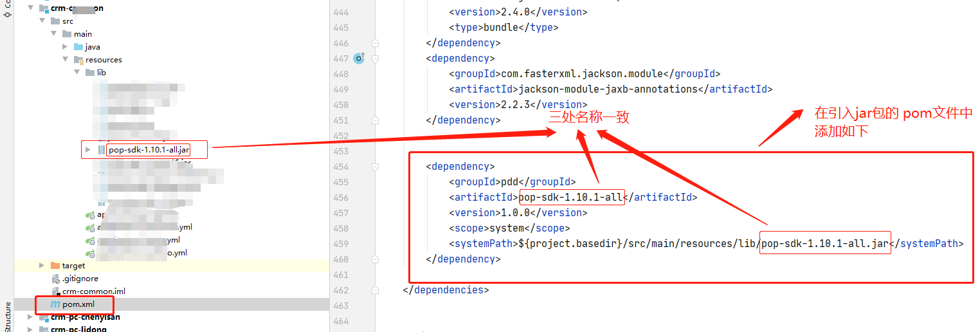
Task: Select pop-sdk-1.10.1-all.jar in tree
Action: click(x=149, y=150)
